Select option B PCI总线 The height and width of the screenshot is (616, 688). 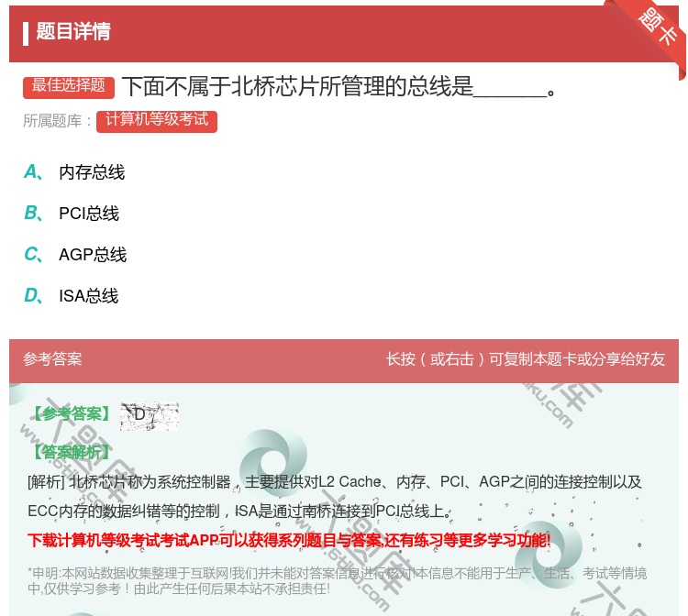[71, 214]
